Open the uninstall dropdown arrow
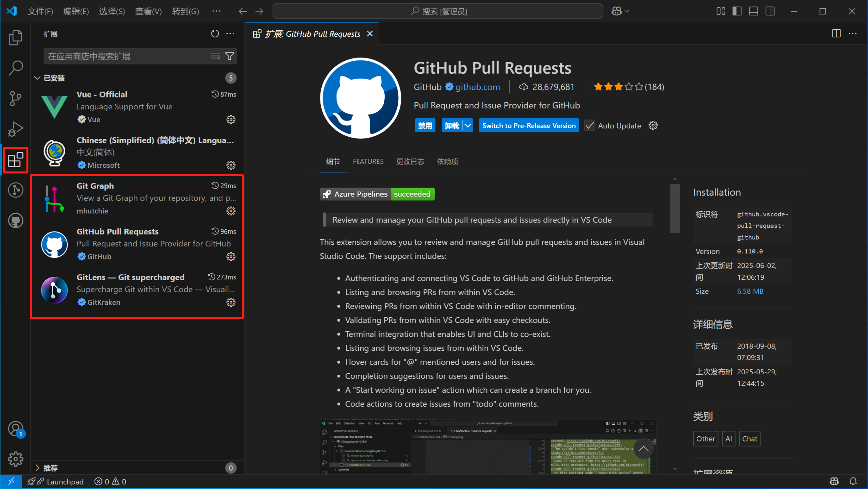868x489 pixels. [468, 126]
